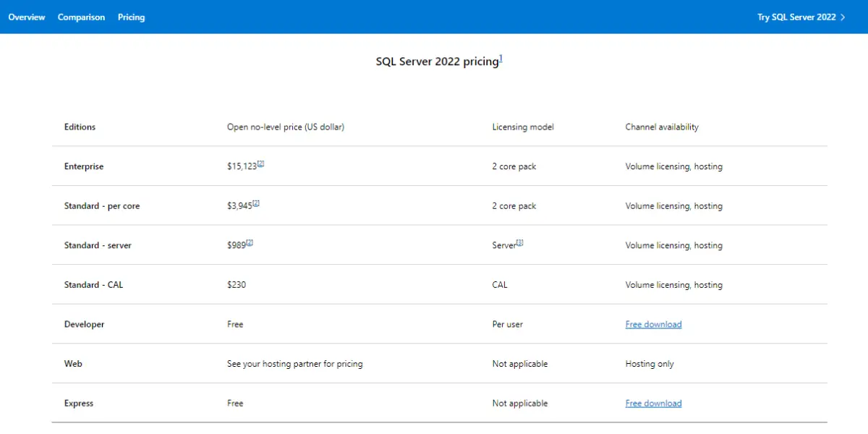
Task: Click "Free" price in the Express row
Action: click(235, 404)
